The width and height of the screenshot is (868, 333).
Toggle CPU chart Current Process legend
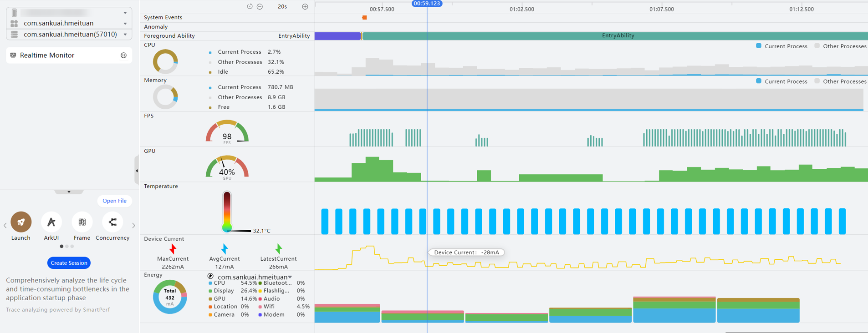[781, 46]
